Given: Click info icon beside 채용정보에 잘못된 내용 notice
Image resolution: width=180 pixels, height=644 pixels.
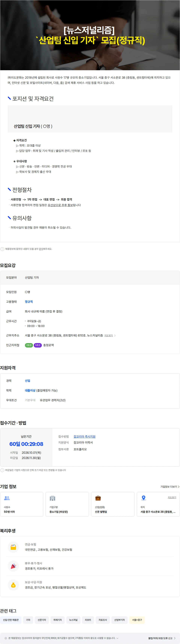Looking at the screenshot, I should 2,249.
